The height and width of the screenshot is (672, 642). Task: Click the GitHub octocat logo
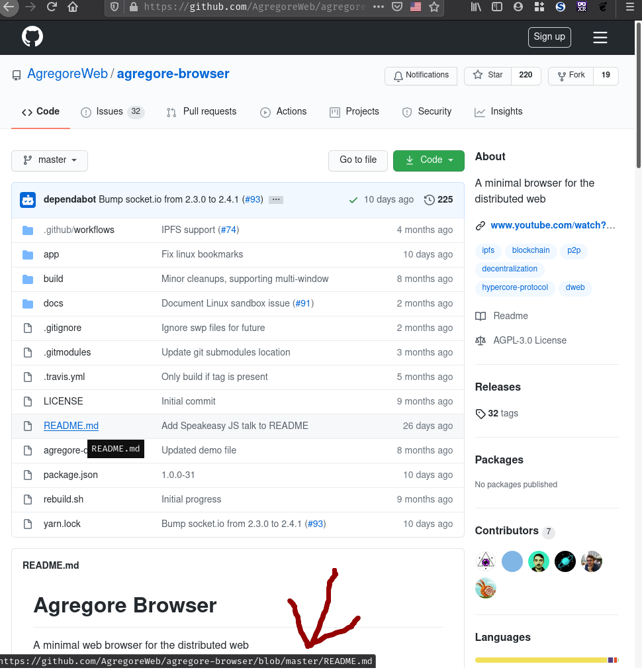point(32,36)
